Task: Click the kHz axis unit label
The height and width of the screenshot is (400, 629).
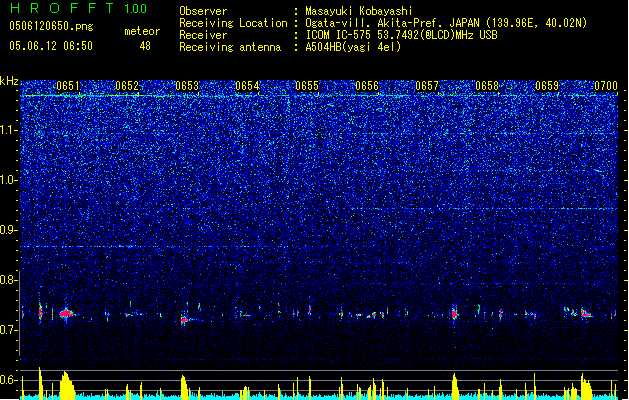Action: tap(9, 81)
